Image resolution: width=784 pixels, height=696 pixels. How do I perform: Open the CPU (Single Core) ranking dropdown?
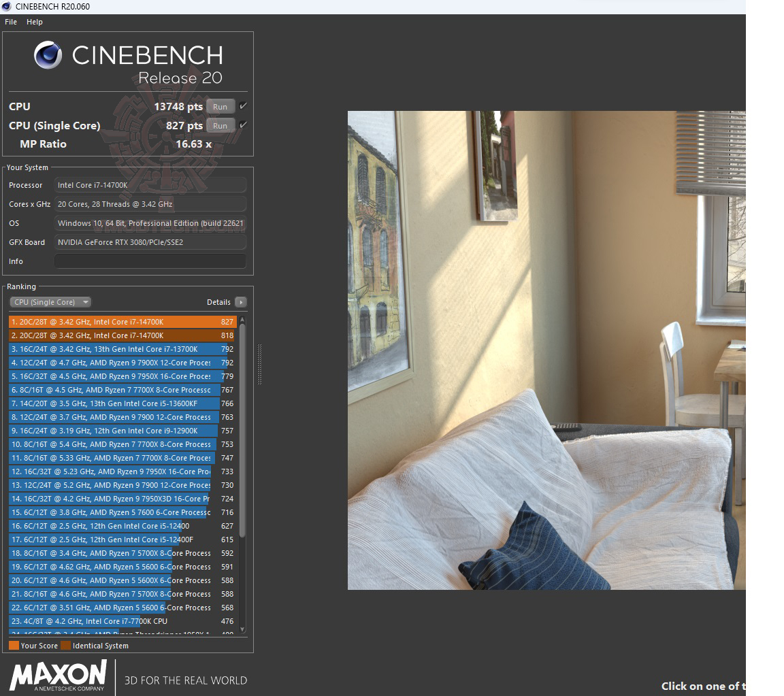[50, 302]
